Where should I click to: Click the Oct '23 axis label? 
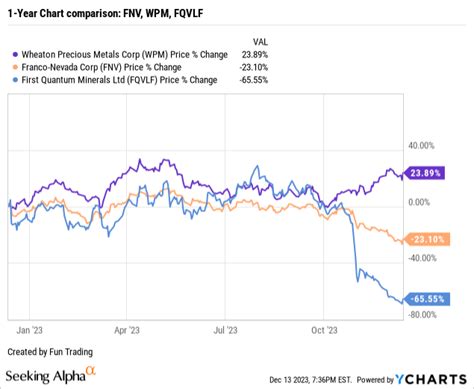(x=324, y=330)
